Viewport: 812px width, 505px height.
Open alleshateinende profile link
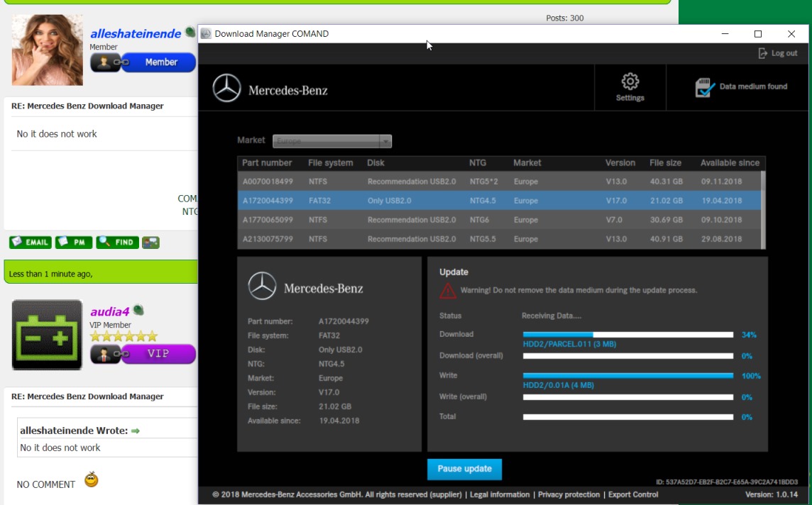[136, 33]
